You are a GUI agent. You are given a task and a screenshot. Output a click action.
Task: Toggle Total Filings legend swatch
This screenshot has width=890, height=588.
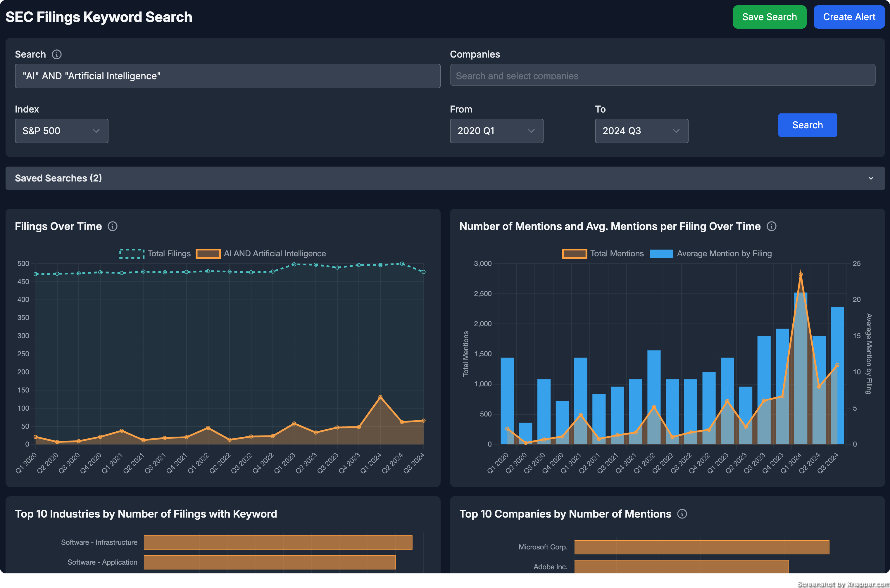point(132,253)
